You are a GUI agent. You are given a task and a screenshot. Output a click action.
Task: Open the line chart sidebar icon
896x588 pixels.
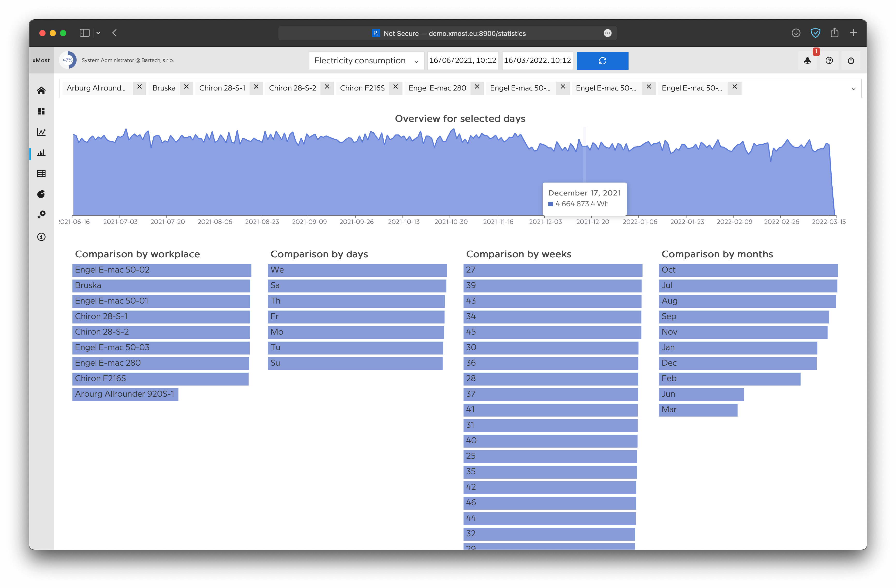(x=41, y=132)
